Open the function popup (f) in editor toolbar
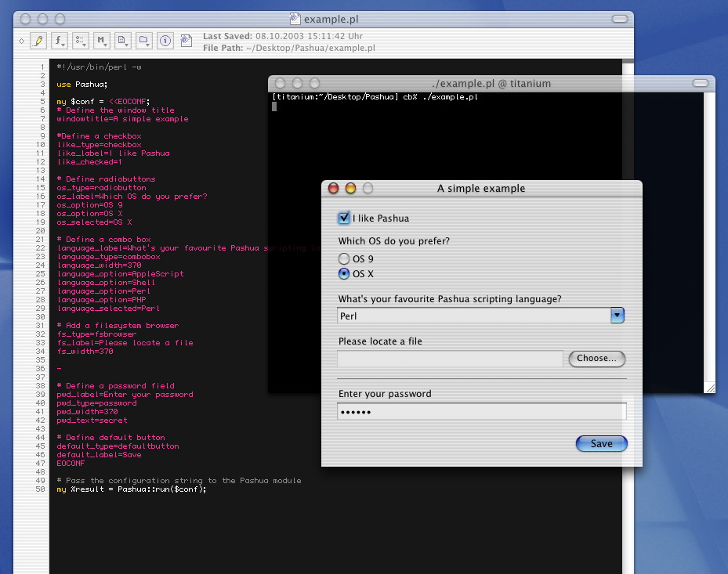Screen dimensions: 728x574 point(59,41)
